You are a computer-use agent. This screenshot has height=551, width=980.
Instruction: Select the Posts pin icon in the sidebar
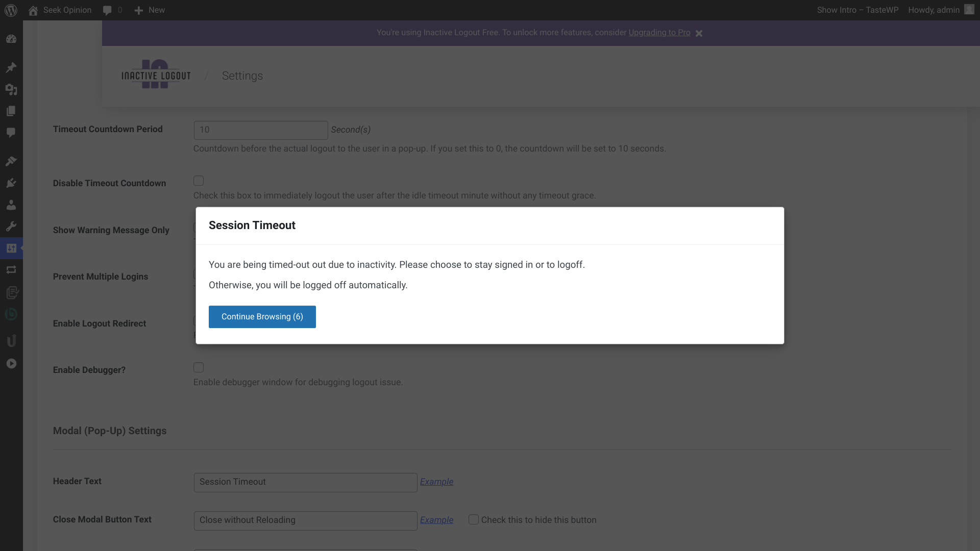(x=11, y=67)
